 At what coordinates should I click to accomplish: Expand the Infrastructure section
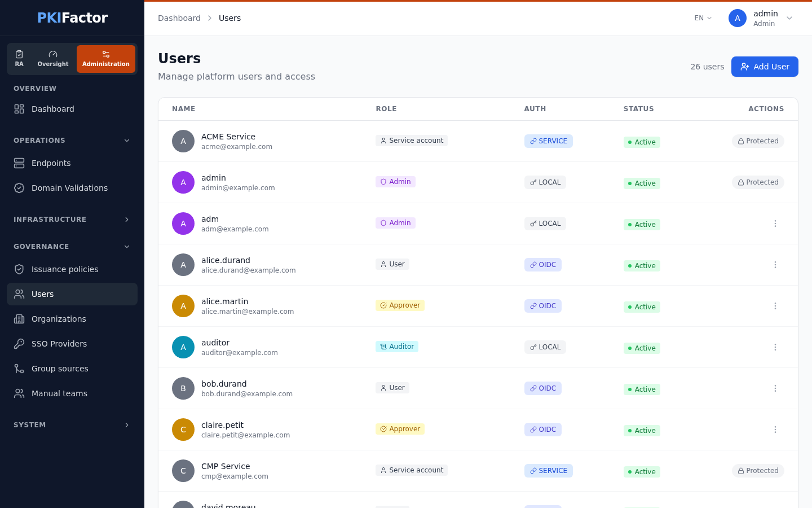click(72, 220)
